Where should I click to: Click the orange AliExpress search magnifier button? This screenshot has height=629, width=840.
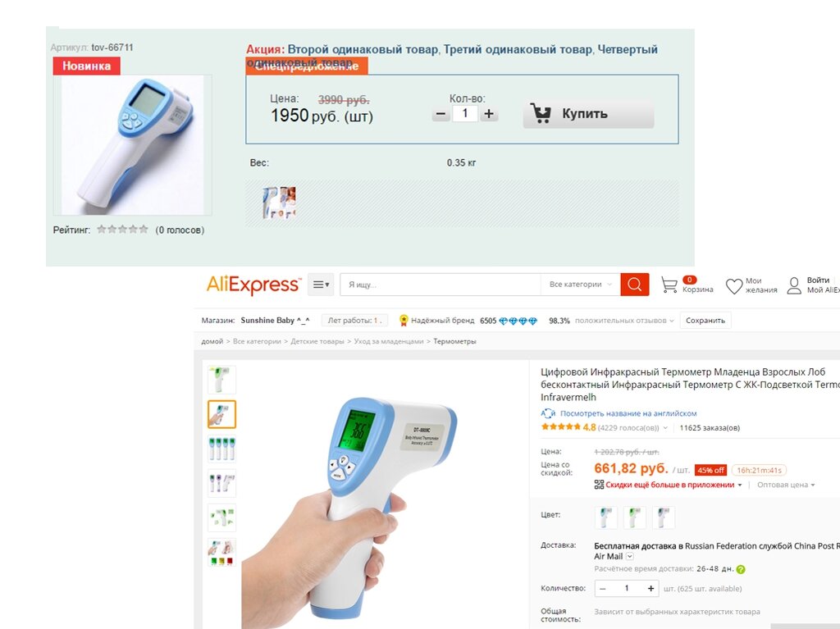(635, 285)
